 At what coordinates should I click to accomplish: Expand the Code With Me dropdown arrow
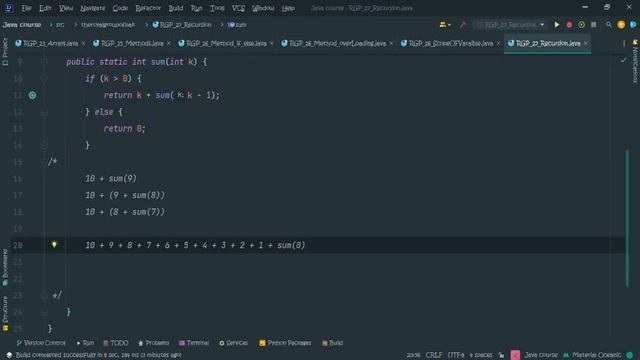pyautogui.click(x=449, y=25)
